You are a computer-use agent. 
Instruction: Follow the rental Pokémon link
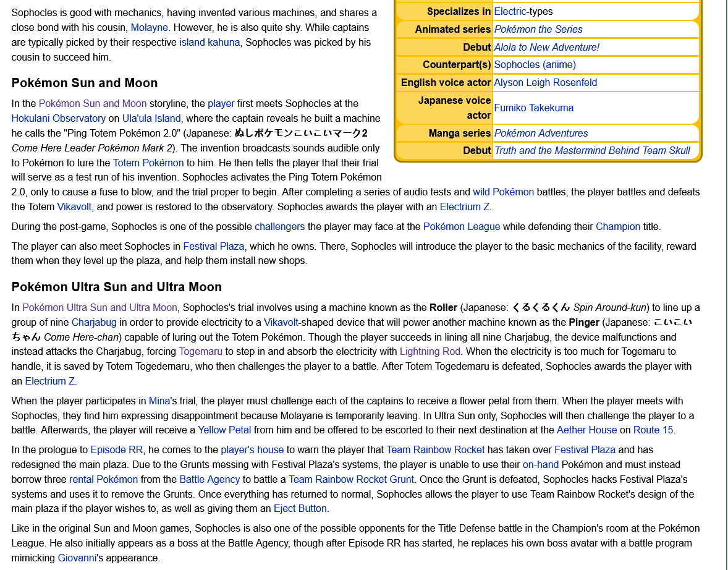(x=104, y=479)
